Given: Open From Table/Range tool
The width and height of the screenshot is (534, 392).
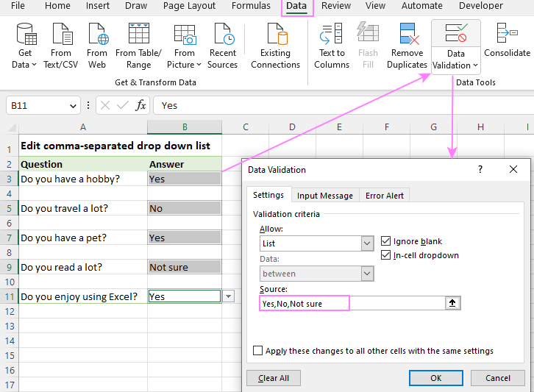Looking at the screenshot, I should [138, 35].
